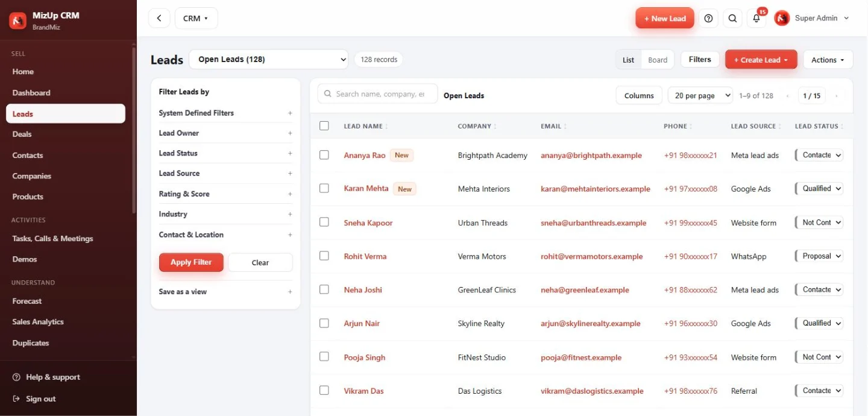Screen dimensions: 868x416
Task: Click the Columns button
Action: coord(639,95)
